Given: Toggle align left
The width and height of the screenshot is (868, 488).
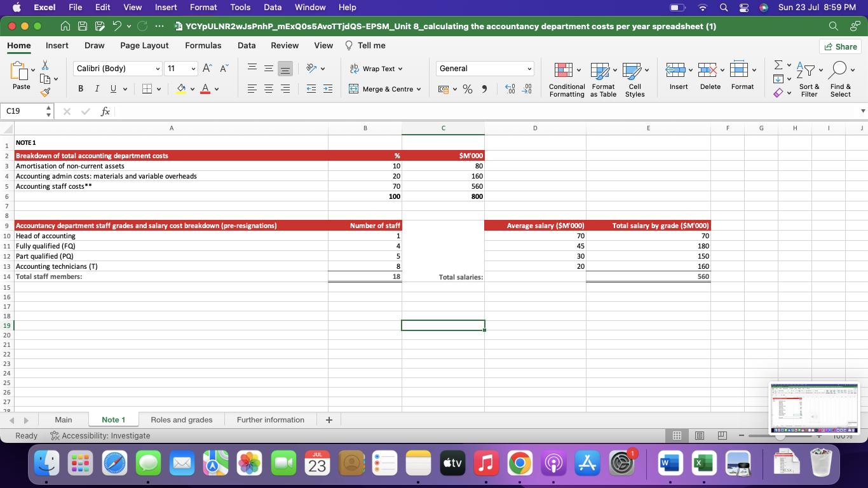Looking at the screenshot, I should (x=252, y=89).
